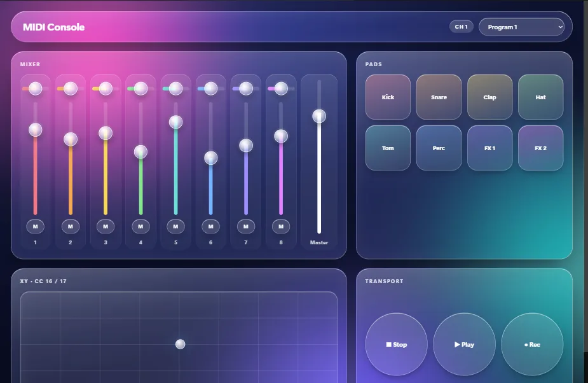This screenshot has width=588, height=383.
Task: Mute mixer channel 2
Action: pos(70,226)
